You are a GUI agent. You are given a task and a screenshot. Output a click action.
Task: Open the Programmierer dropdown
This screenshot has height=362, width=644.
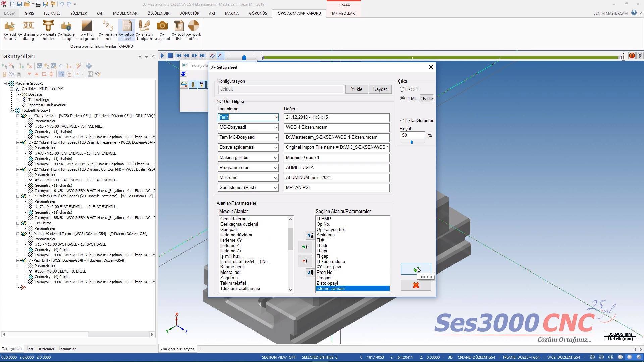point(275,168)
